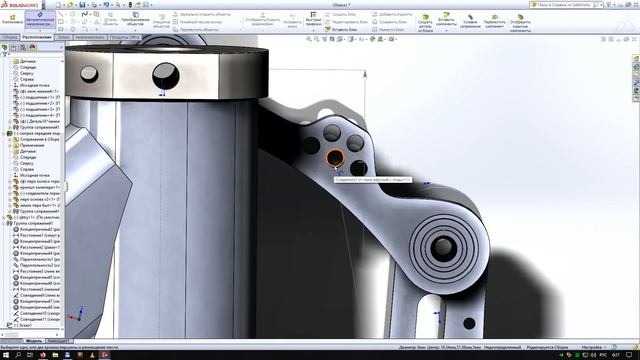
Task: Save the assembly with the floppy disk icon
Action: [82, 5]
